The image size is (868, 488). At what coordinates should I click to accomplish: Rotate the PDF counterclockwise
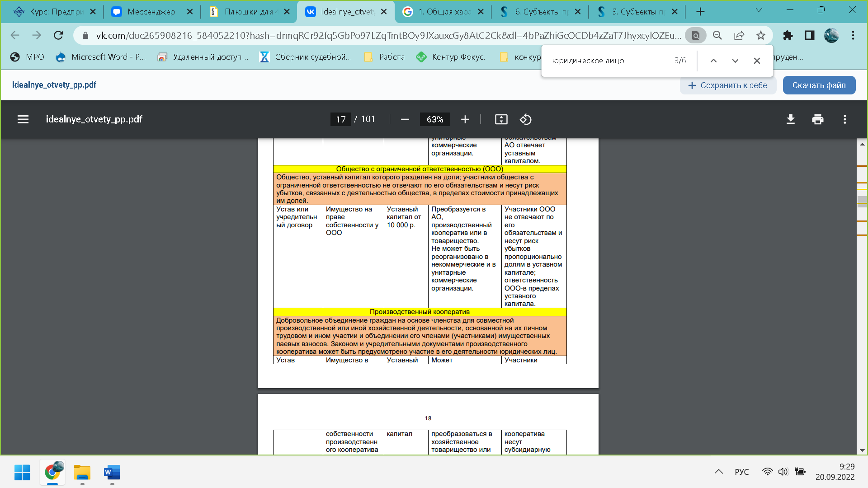(x=525, y=119)
